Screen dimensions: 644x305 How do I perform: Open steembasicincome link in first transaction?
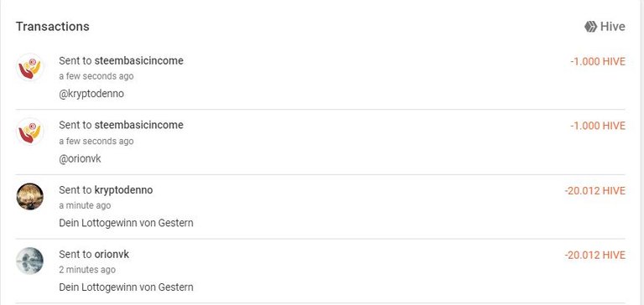[x=139, y=61]
